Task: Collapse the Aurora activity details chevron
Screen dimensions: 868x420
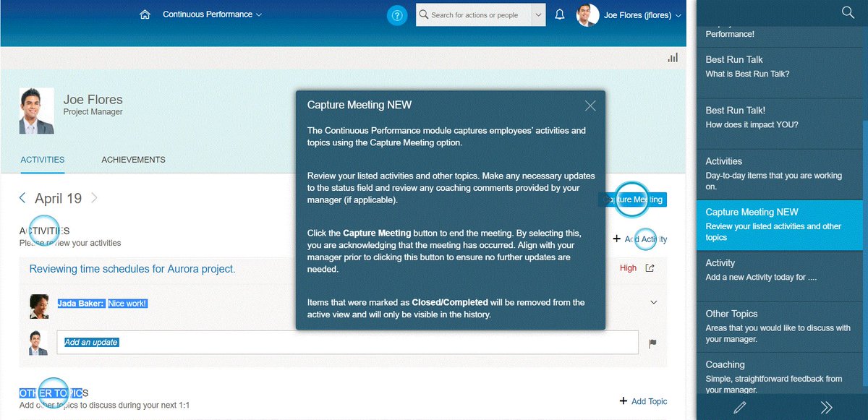Action: [x=654, y=302]
